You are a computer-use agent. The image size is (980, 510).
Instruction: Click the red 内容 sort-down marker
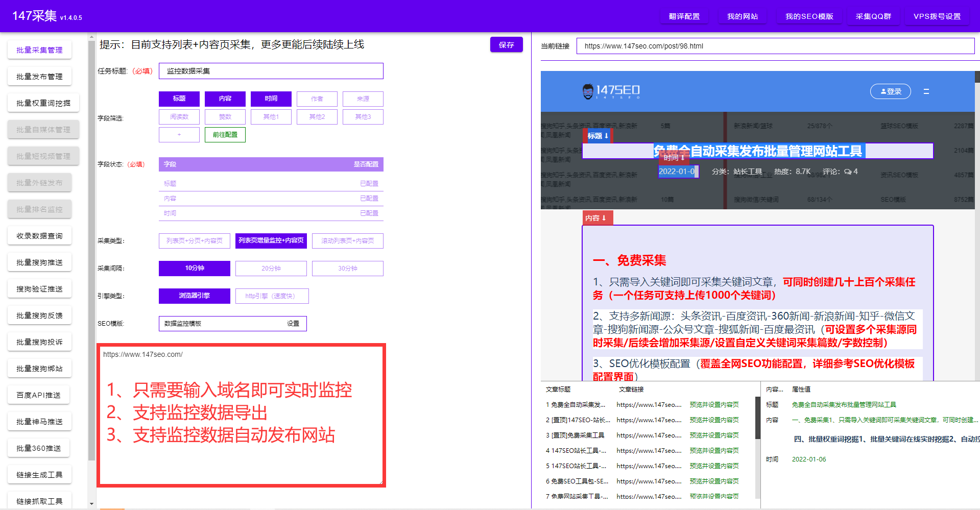tap(597, 217)
